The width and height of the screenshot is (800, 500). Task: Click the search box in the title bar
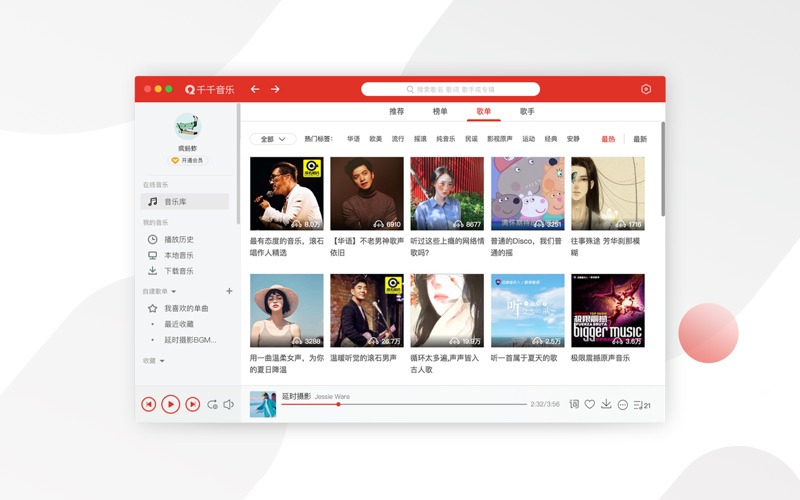click(x=450, y=89)
